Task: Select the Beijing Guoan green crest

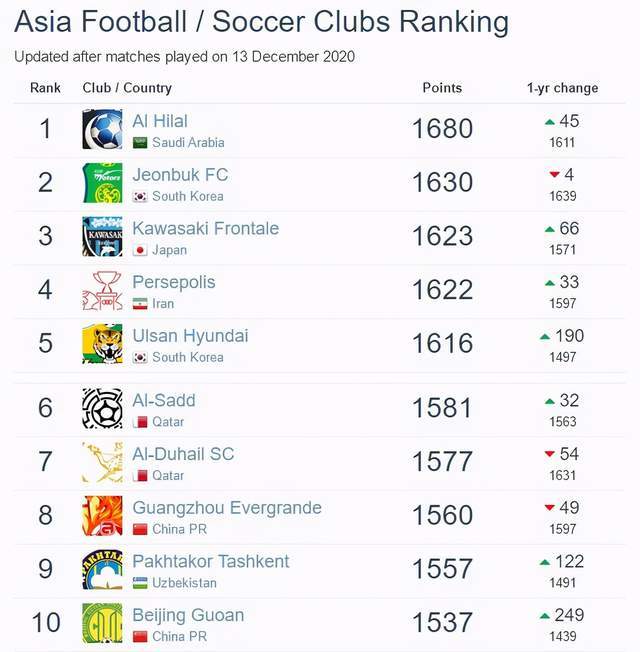Action: pyautogui.click(x=102, y=623)
